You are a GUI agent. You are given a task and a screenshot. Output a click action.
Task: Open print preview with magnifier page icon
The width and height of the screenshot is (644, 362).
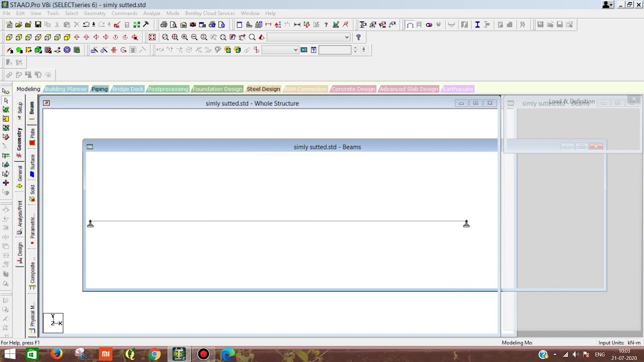[x=174, y=25]
